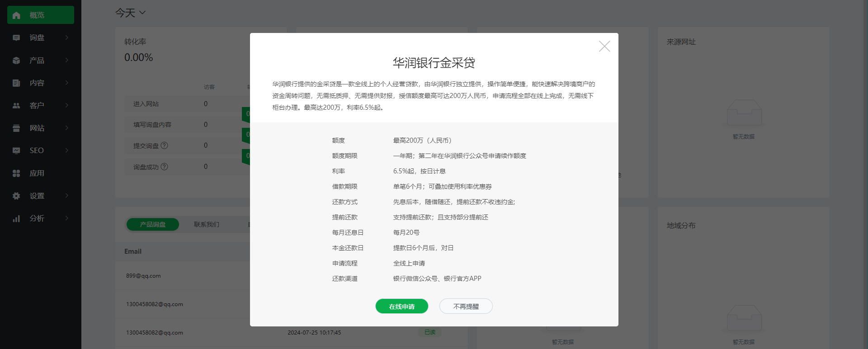Viewport: 868px width, 349px height.
Task: Click the 应用 grid icon in sidebar
Action: (16, 173)
